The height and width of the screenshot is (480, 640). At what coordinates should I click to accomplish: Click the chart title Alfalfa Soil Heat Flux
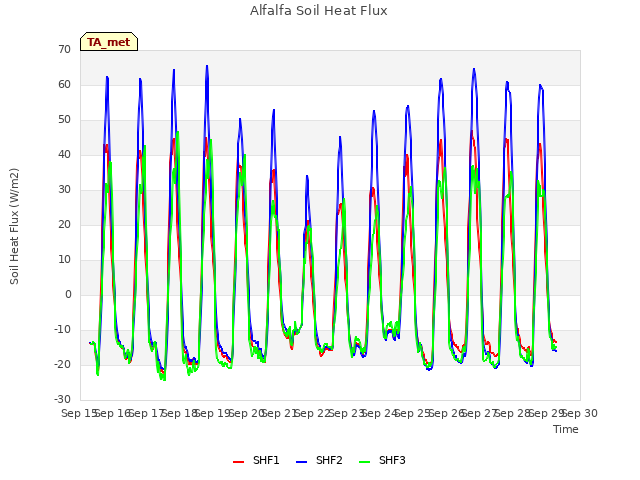319,11
